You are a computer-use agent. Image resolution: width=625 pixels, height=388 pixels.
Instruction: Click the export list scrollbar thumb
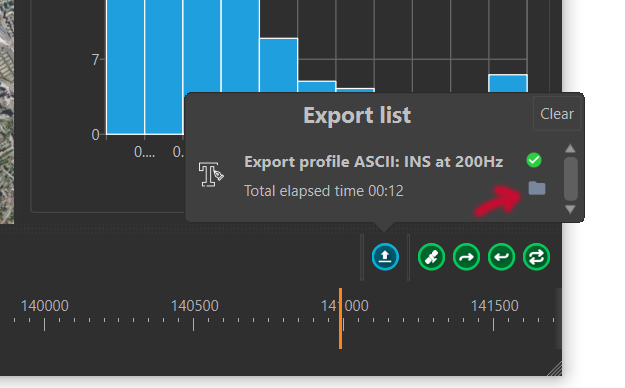click(571, 179)
